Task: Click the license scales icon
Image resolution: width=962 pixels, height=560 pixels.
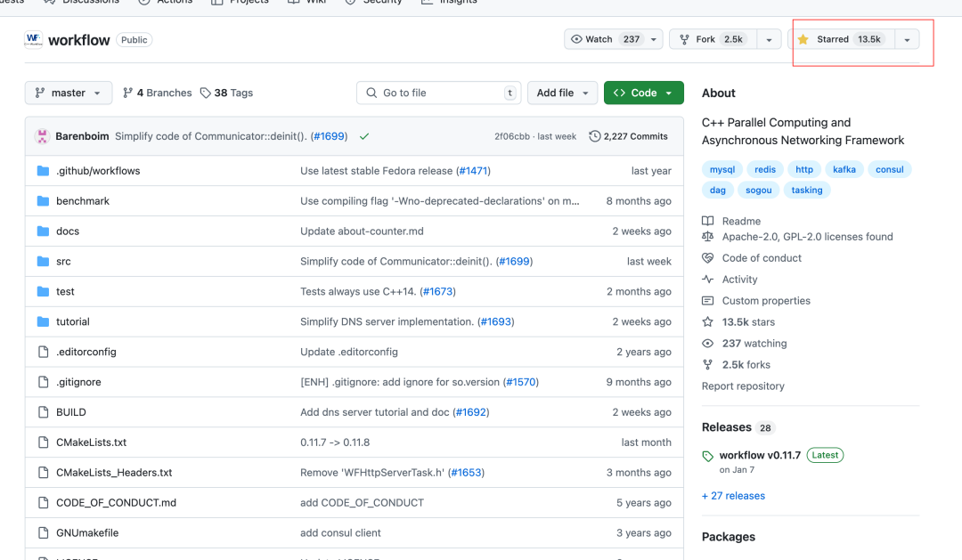Action: (x=708, y=237)
